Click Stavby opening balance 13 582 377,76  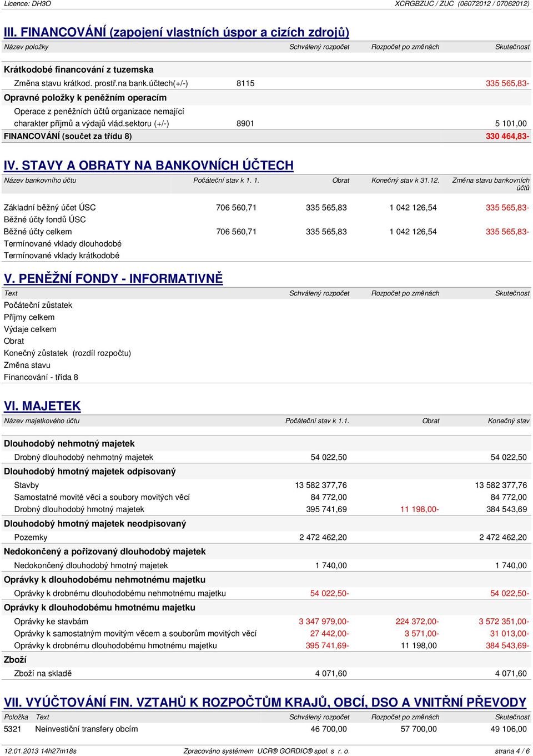click(x=321, y=485)
